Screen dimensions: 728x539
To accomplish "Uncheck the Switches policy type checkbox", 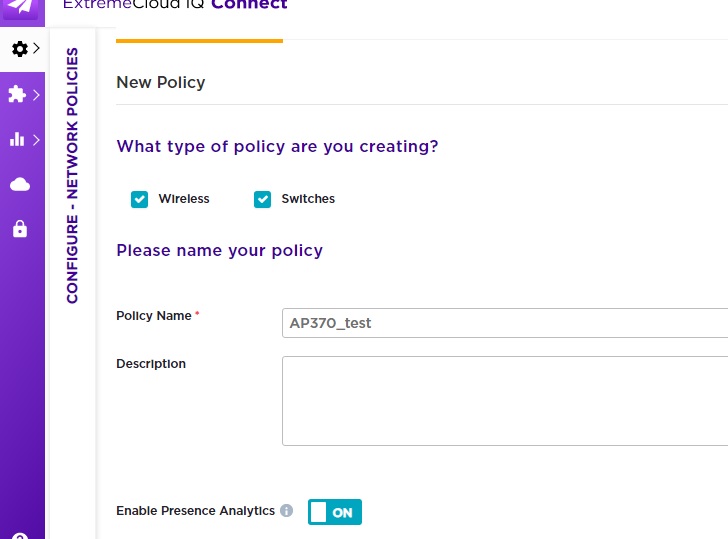I will (263, 199).
